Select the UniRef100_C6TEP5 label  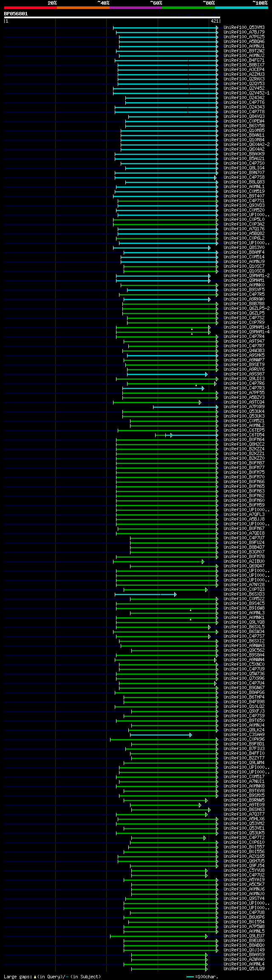pyautogui.click(x=244, y=430)
